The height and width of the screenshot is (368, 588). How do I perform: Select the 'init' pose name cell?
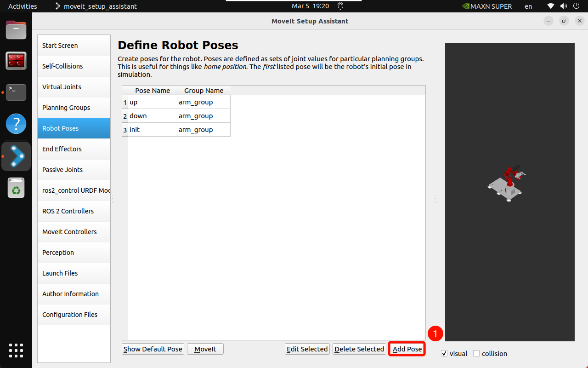click(153, 130)
